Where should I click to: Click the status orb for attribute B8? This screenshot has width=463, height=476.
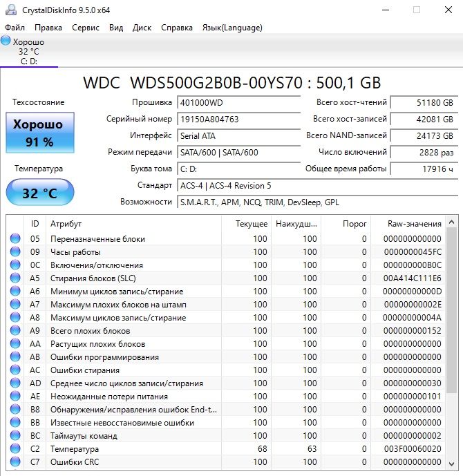(15, 409)
